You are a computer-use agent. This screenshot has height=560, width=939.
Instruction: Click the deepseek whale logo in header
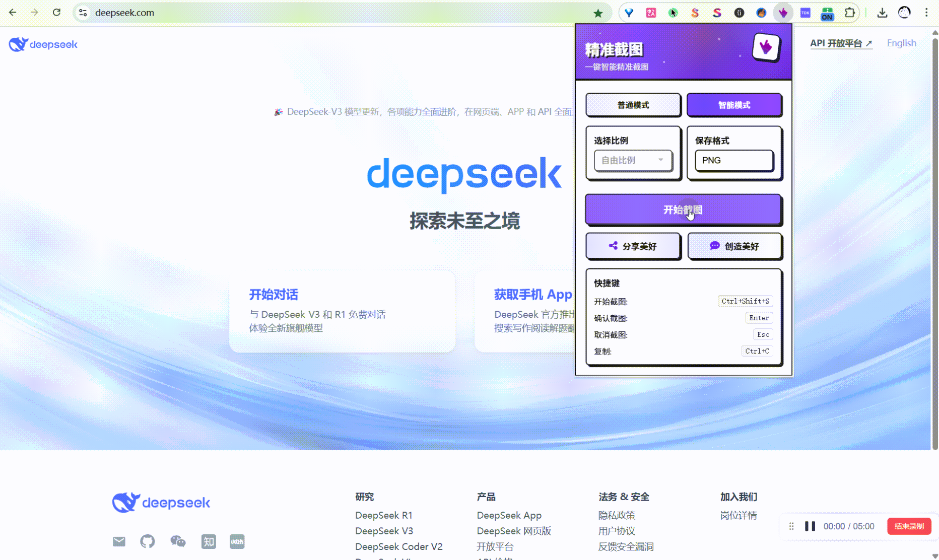(43, 44)
